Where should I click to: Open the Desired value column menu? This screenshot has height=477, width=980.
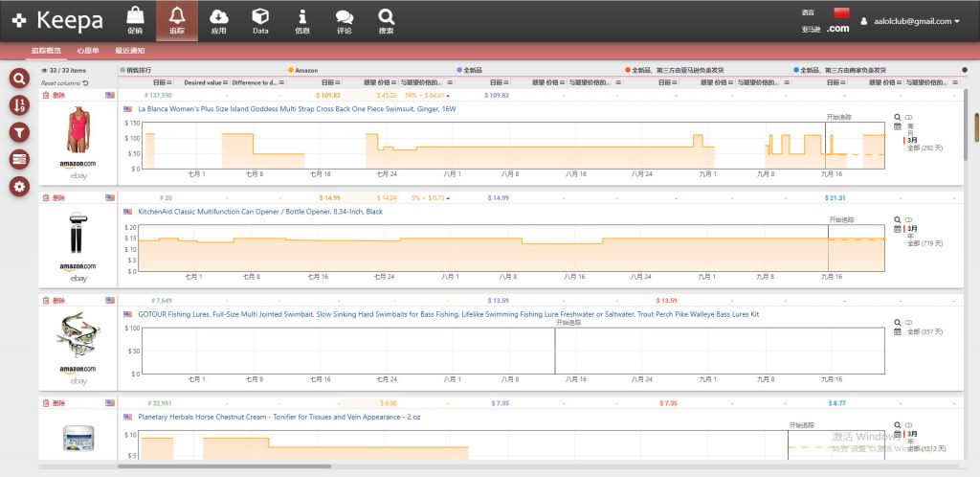click(x=226, y=82)
